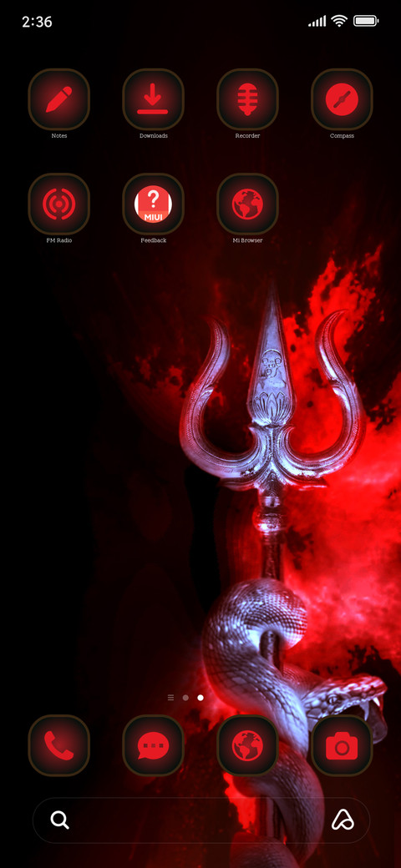
Task: Tap the "Mi Browser" label text
Action: (247, 241)
